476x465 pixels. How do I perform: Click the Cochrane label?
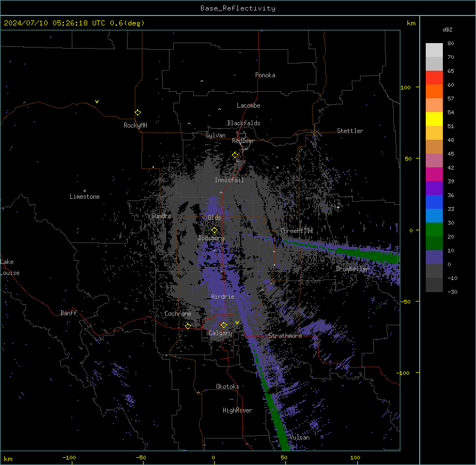[178, 314]
